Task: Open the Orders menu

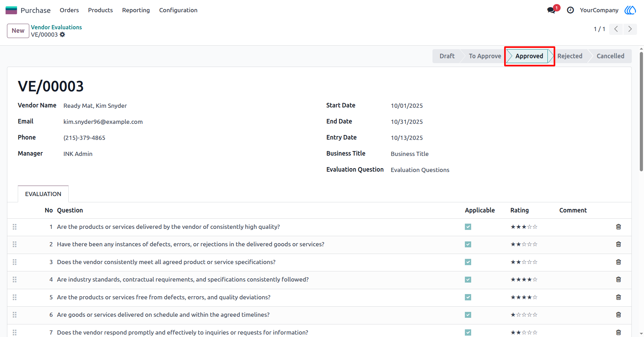Action: point(69,10)
